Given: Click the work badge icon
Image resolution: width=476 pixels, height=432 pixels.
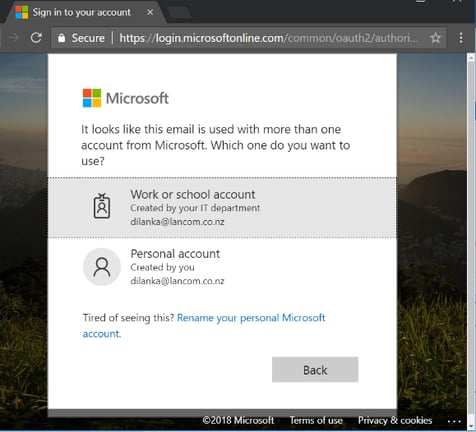Looking at the screenshot, I should tap(102, 206).
